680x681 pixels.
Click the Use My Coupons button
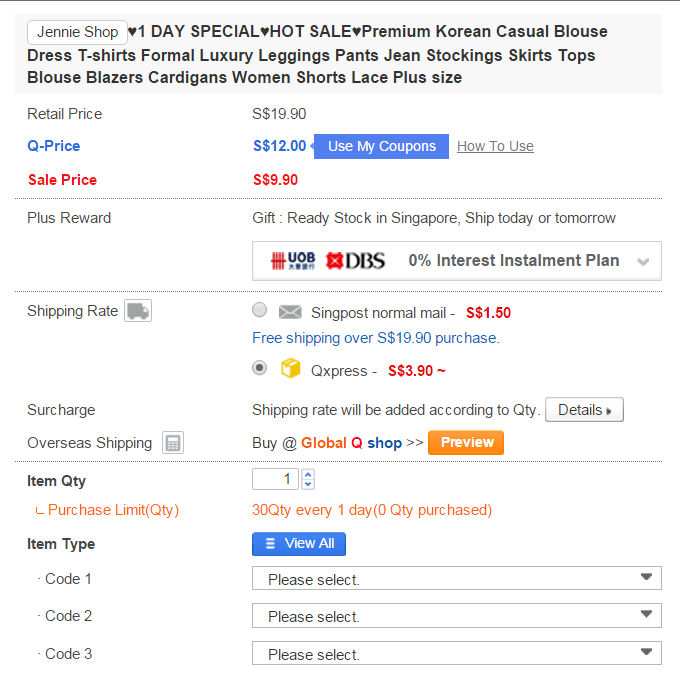tap(381, 146)
